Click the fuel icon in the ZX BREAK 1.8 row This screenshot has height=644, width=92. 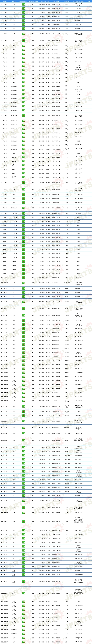coord(23,214)
